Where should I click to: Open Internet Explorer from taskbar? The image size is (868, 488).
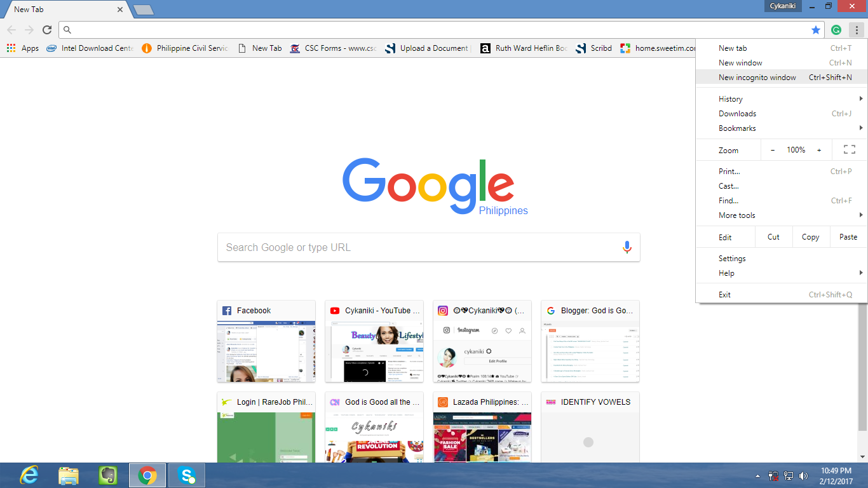pos(29,475)
